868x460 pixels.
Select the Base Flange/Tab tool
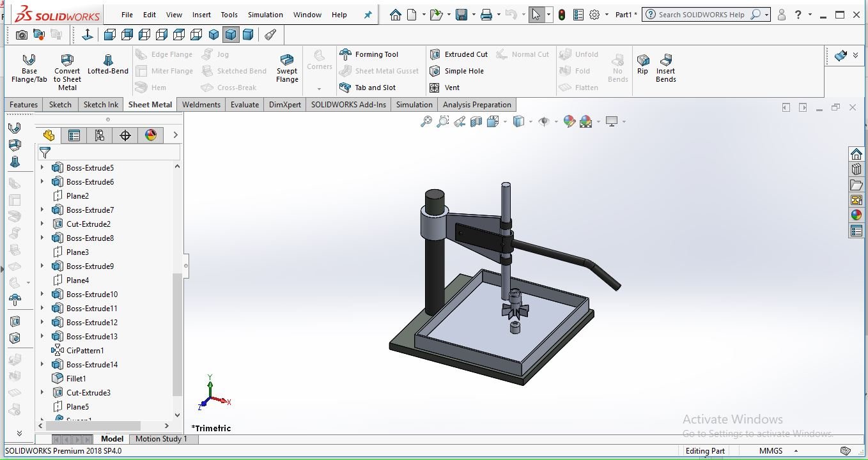(x=29, y=67)
